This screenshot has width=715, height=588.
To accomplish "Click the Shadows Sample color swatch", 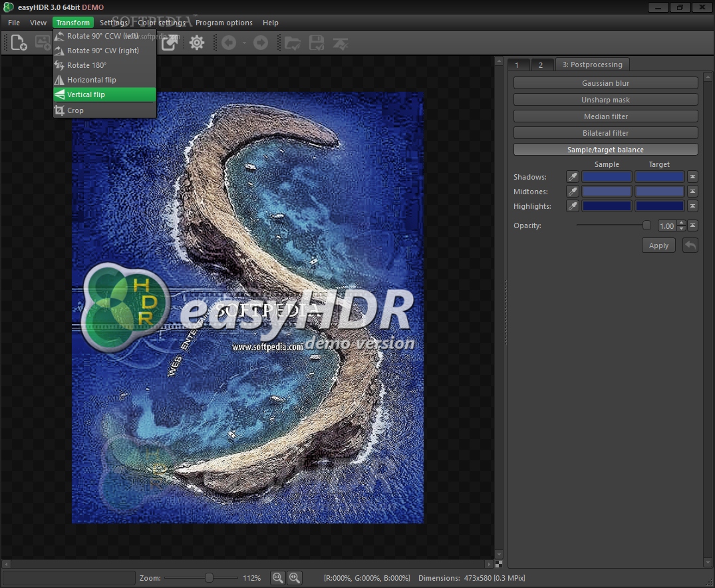I will tap(607, 176).
